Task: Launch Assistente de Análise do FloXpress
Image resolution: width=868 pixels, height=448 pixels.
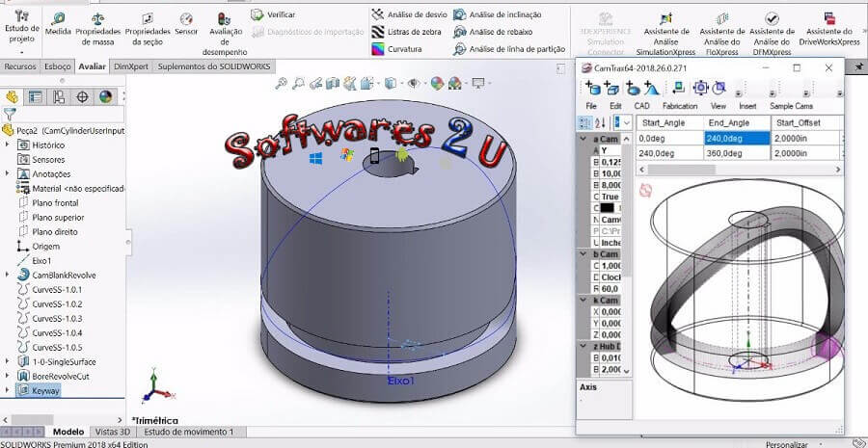Action: [x=721, y=33]
